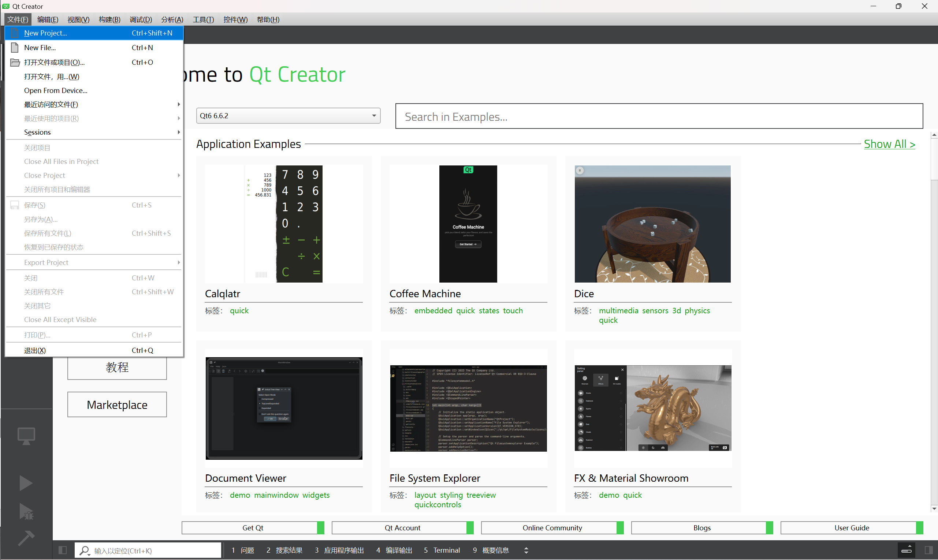Open the Coffee Machine example thumbnail
Screen dimensions: 938x560
[468, 224]
